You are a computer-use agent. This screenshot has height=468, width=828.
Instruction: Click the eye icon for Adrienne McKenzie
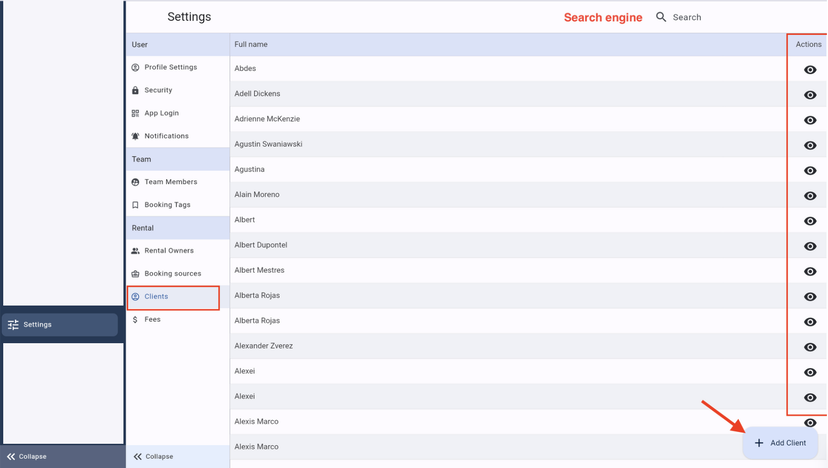click(810, 120)
